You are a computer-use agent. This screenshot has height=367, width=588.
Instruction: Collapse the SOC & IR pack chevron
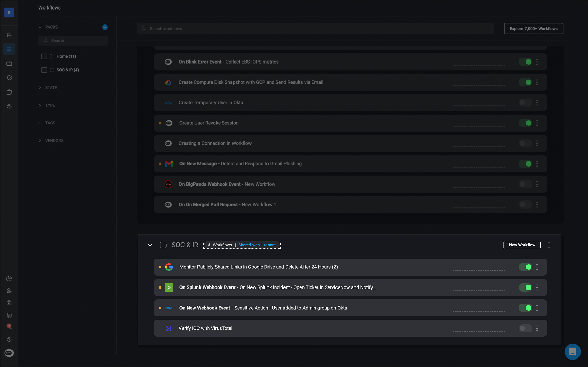coord(150,245)
